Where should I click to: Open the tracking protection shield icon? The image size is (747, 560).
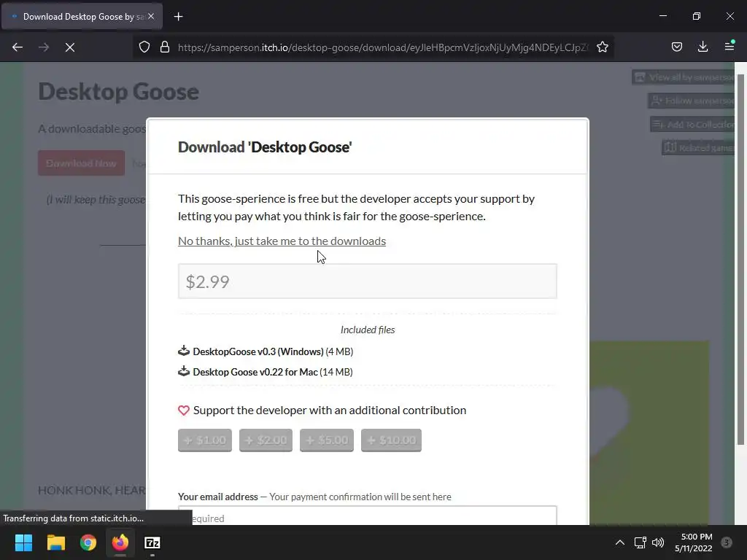144,47
